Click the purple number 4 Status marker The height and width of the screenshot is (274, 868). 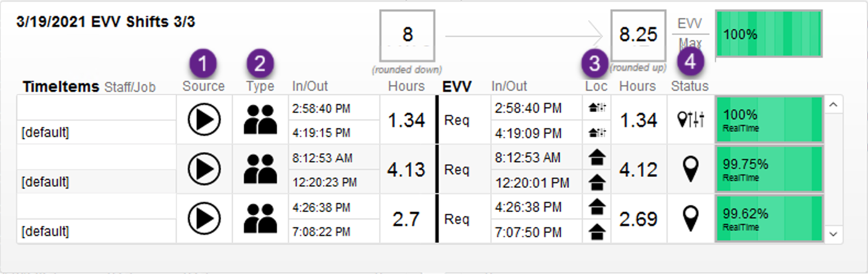click(x=690, y=62)
